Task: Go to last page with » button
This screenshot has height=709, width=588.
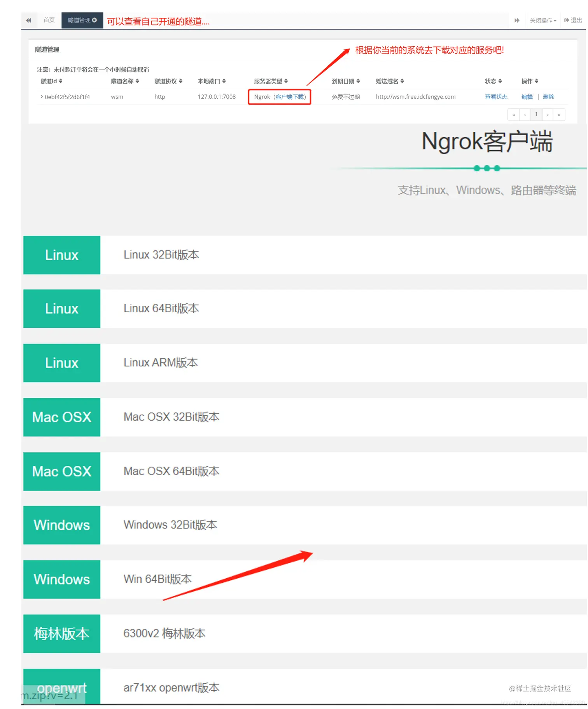Action: tap(559, 114)
